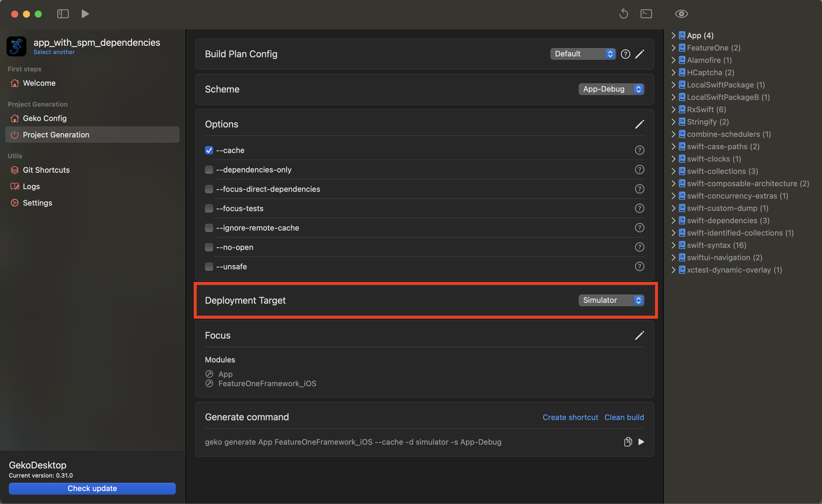The height and width of the screenshot is (504, 822).
Task: Enable the --focus-tests checkbox
Action: coord(209,208)
